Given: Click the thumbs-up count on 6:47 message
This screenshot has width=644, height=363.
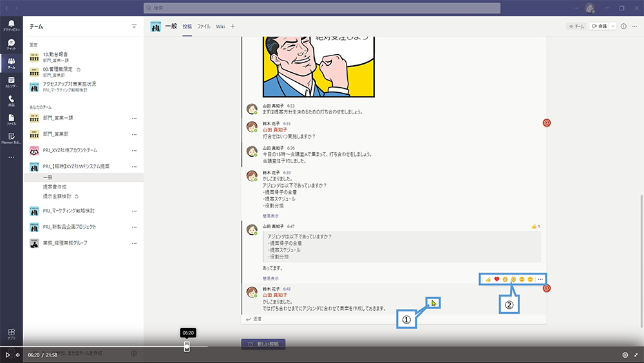Looking at the screenshot, I should click(536, 226).
